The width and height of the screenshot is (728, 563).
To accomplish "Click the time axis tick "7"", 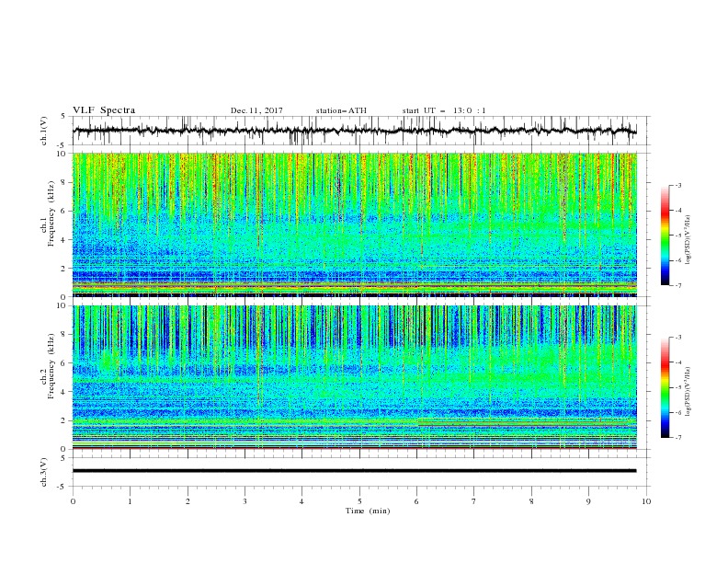I will [x=474, y=501].
